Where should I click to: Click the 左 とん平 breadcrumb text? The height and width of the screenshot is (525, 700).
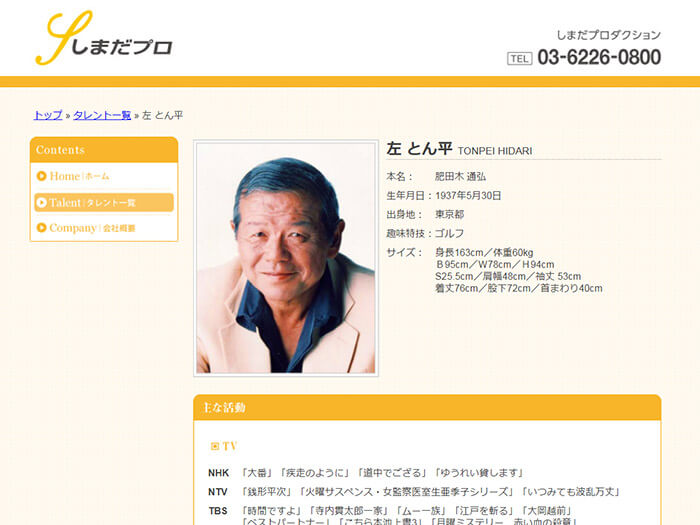coord(162,115)
